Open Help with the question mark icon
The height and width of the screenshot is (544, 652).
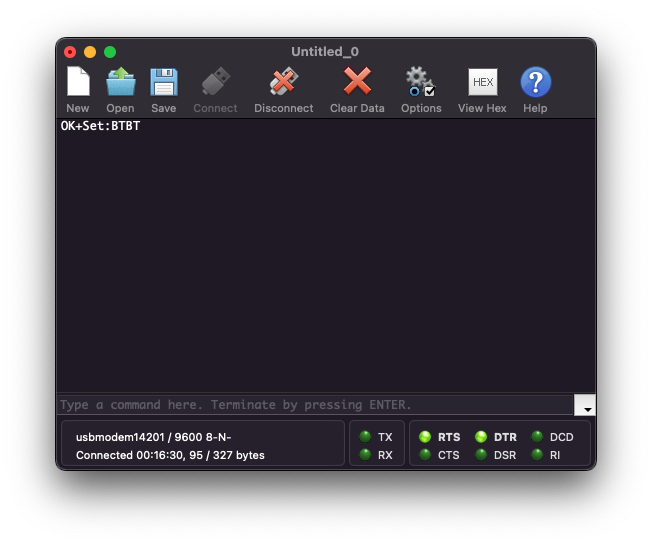(536, 82)
